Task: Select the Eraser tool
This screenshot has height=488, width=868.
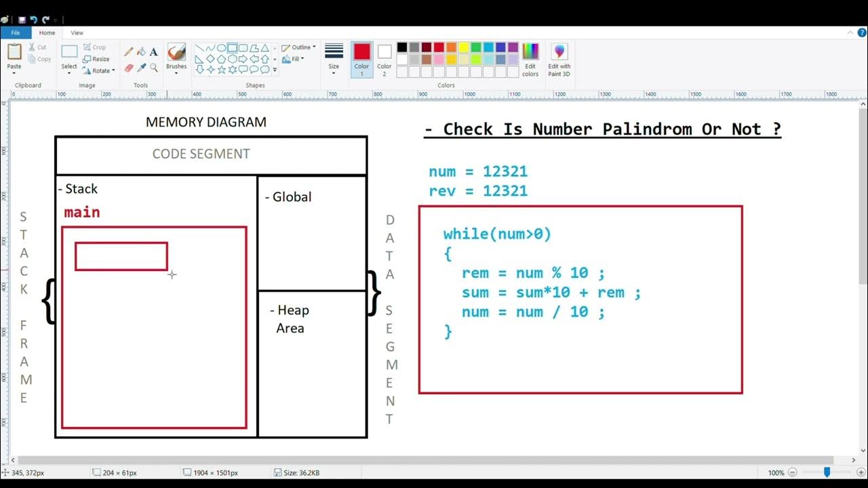Action: 129,68
